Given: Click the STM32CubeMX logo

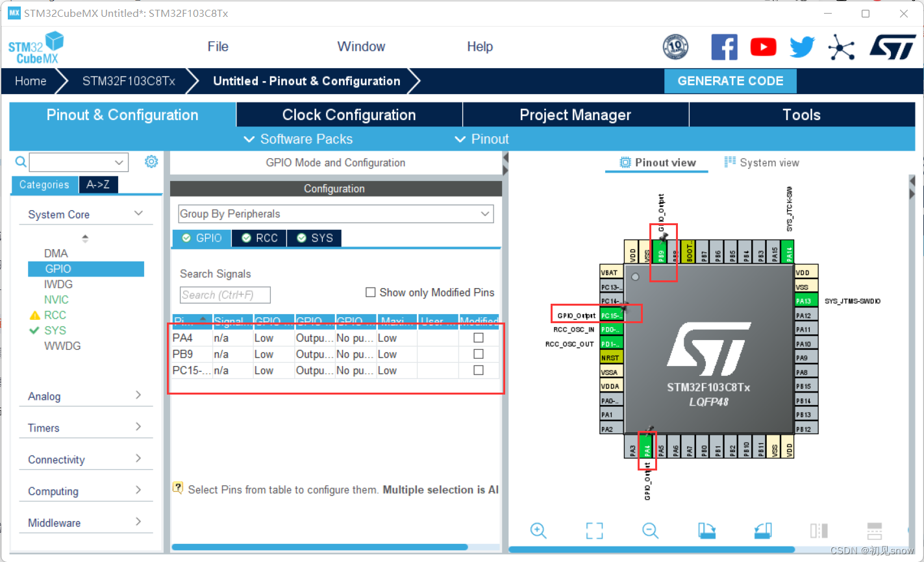Looking at the screenshot, I should [36, 47].
